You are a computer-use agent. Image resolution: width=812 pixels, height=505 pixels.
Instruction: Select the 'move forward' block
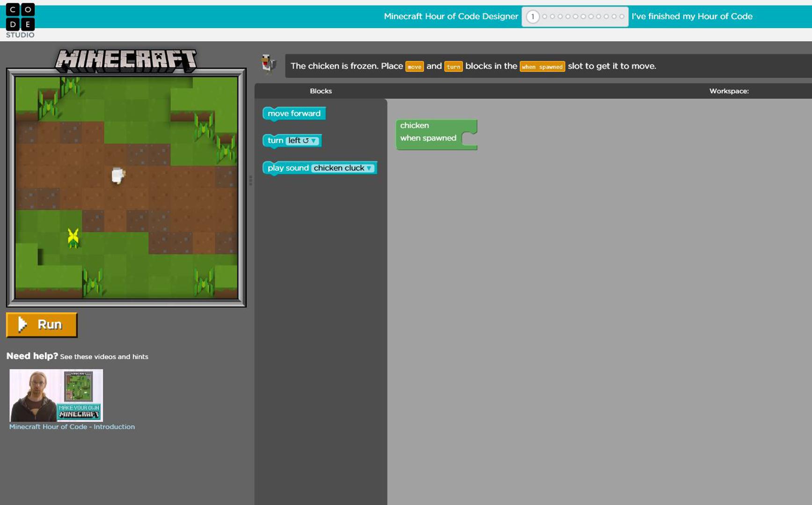point(294,114)
